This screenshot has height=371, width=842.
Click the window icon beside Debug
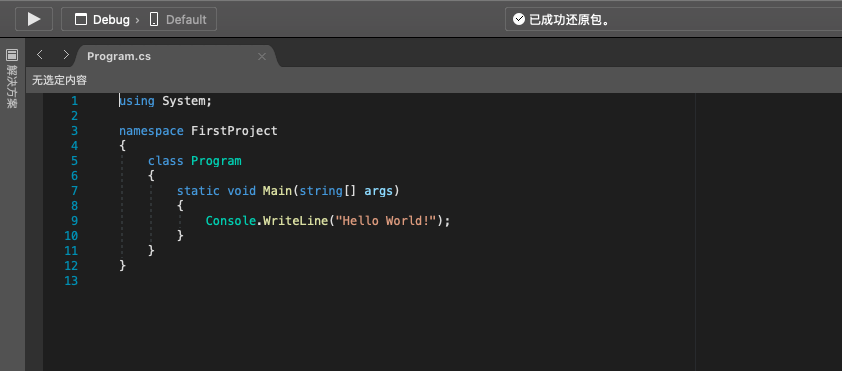coord(81,20)
